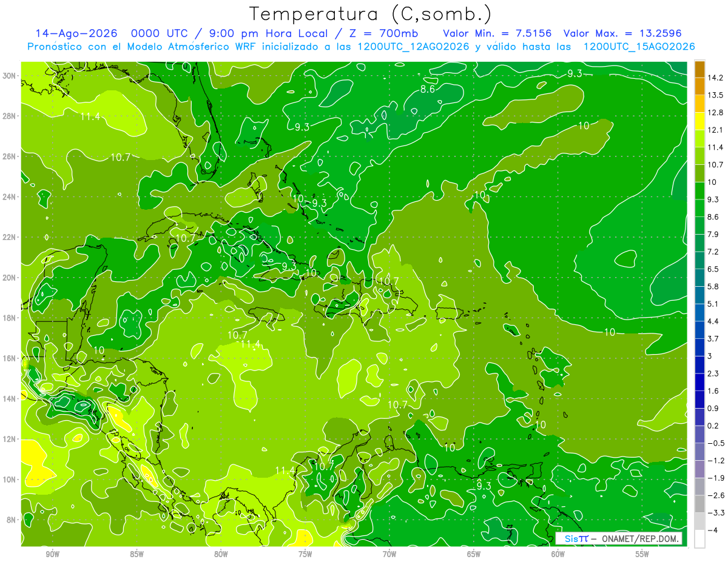Click the longitude axis label "85W"
The height and width of the screenshot is (562, 728).
point(136,554)
